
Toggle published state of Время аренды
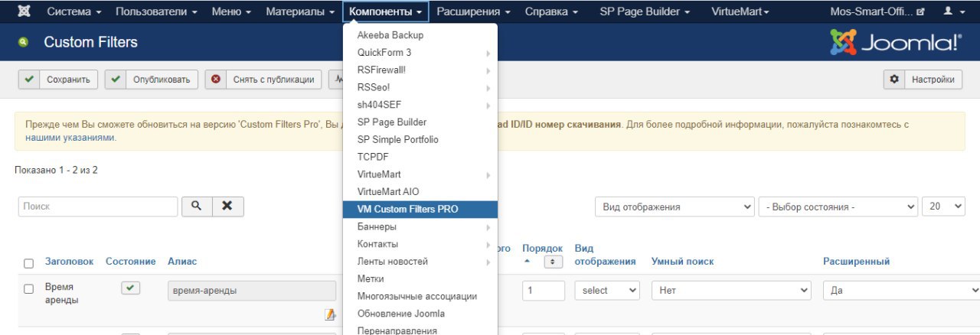131,288
